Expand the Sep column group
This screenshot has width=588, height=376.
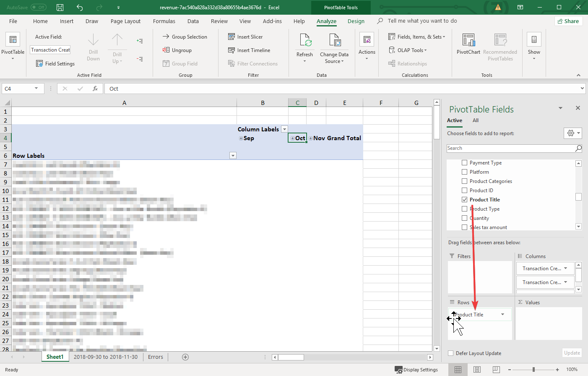pos(241,138)
